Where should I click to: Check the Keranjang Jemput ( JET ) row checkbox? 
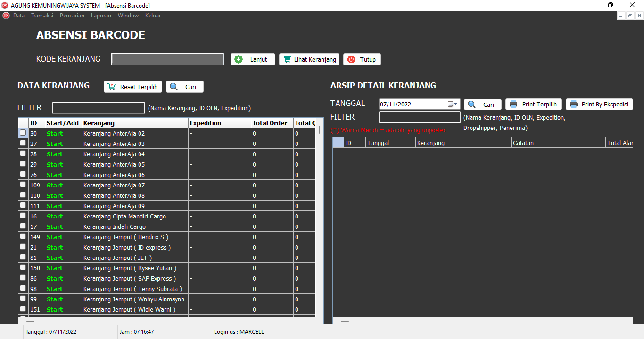point(23,257)
